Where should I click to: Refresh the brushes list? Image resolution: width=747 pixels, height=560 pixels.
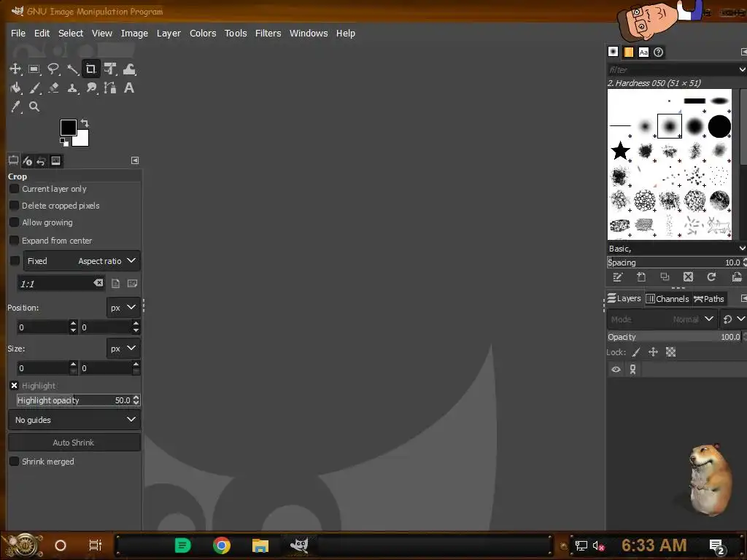[x=711, y=277]
